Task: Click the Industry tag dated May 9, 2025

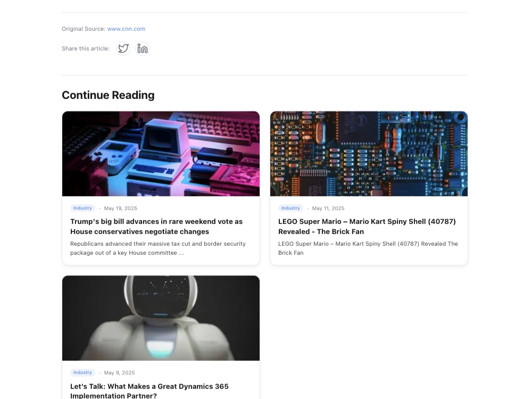Action: point(82,372)
